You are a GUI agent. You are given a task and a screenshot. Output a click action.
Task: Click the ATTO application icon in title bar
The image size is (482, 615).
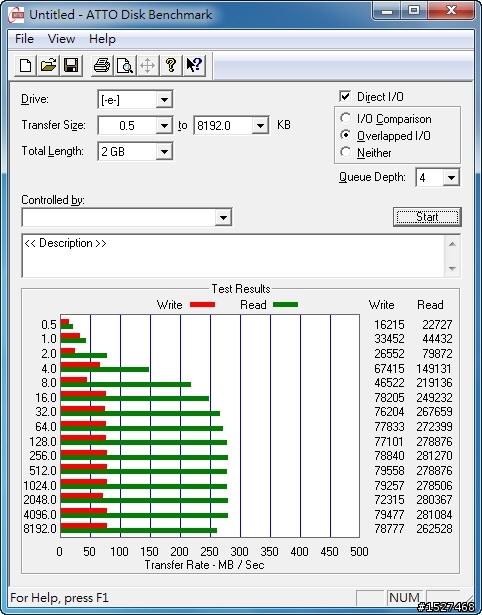coord(16,15)
